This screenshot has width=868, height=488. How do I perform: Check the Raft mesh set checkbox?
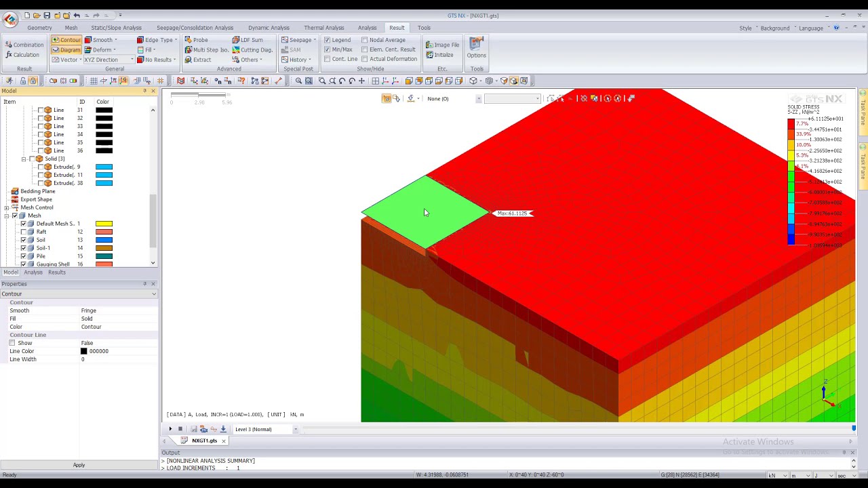pyautogui.click(x=24, y=232)
